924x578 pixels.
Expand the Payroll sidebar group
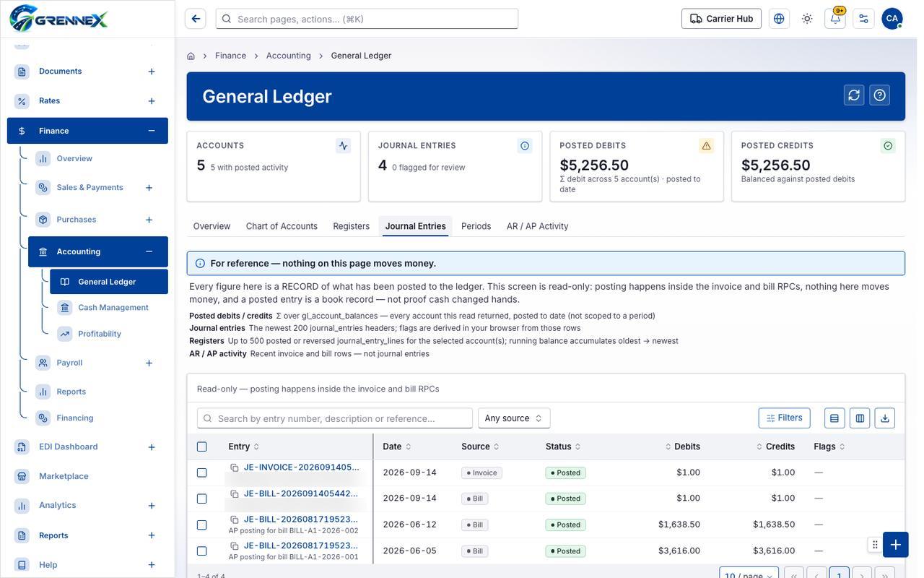coord(149,363)
